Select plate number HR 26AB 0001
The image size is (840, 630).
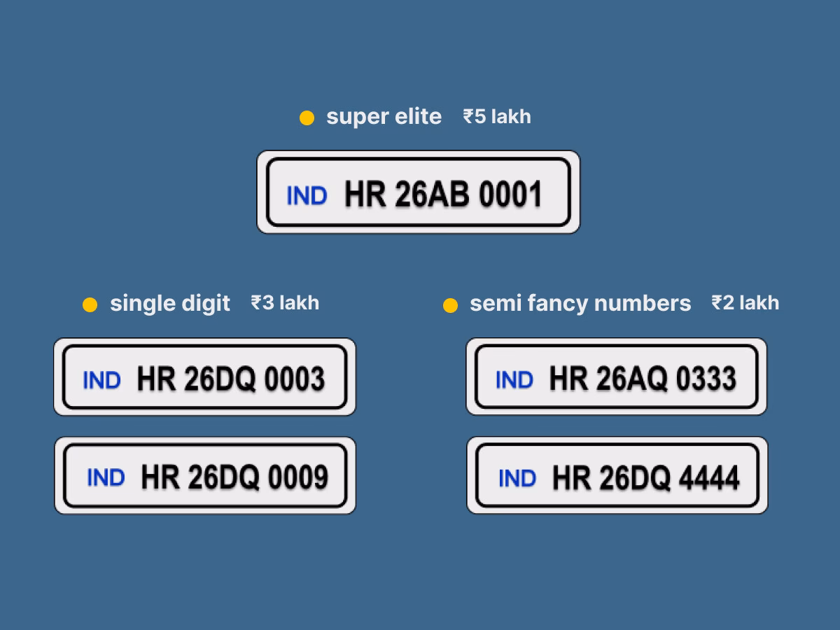pos(443,194)
